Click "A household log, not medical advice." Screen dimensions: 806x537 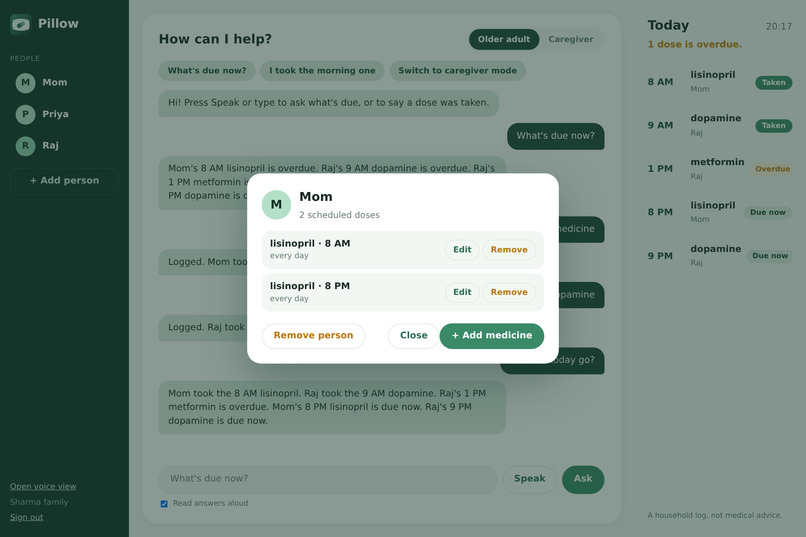coord(715,515)
